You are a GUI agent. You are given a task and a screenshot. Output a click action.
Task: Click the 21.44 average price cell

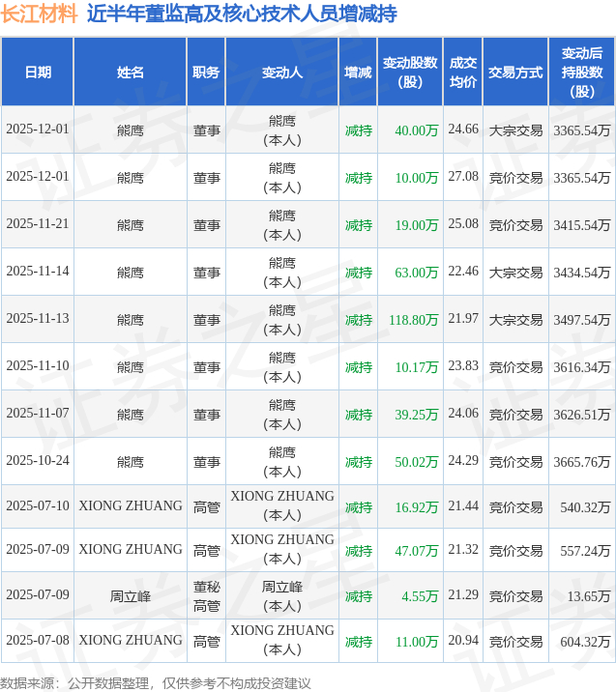pos(463,505)
